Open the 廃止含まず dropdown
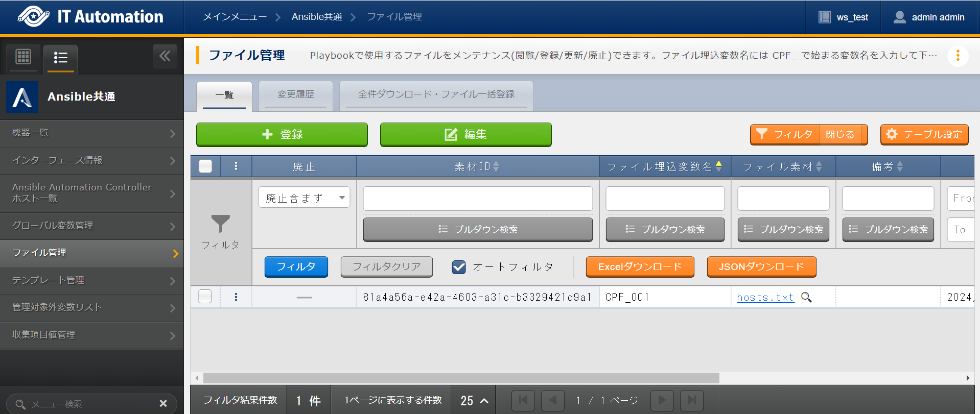This screenshot has height=414, width=980. coord(304,198)
